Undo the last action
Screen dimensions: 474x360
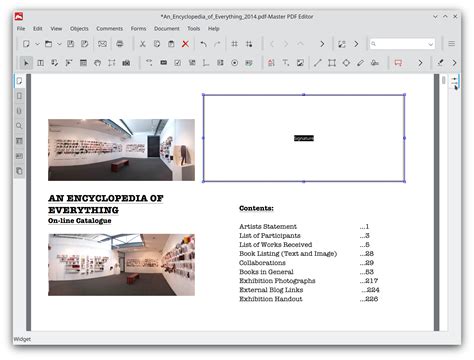[x=203, y=44]
